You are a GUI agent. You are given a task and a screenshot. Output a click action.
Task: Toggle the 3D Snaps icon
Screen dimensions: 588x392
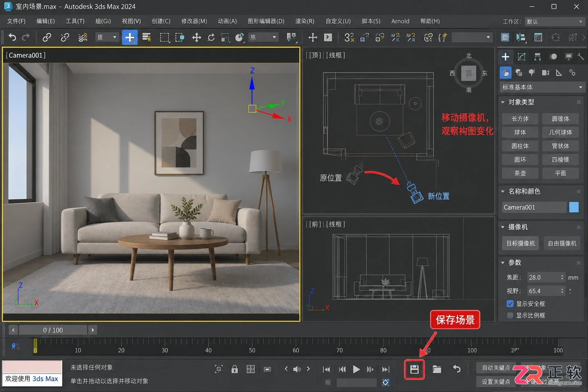tap(349, 38)
